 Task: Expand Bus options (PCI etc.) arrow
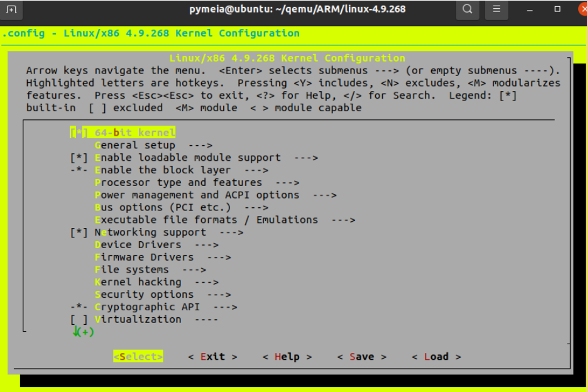point(256,207)
